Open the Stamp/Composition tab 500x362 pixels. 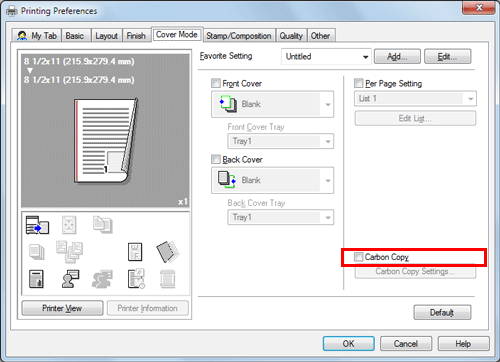239,36
